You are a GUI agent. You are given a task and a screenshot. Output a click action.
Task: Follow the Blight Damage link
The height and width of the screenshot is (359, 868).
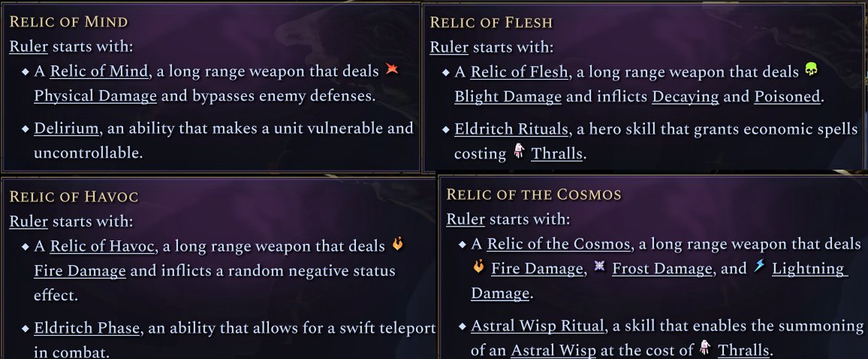pyautogui.click(x=508, y=96)
